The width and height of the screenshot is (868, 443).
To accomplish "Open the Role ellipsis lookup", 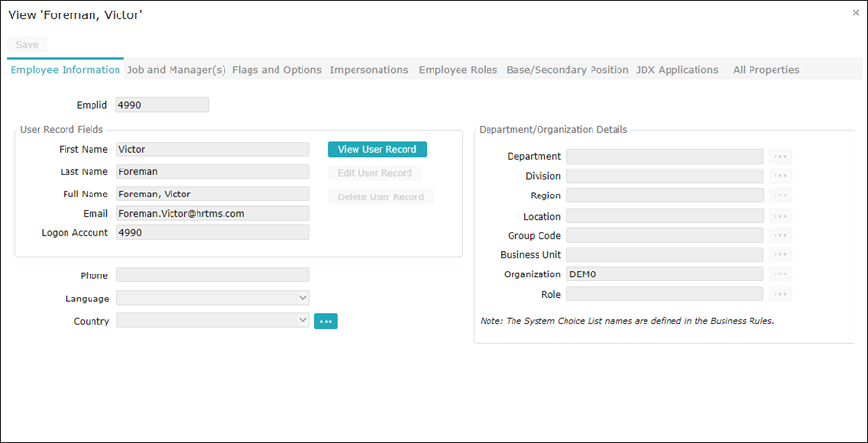I will tap(780, 295).
